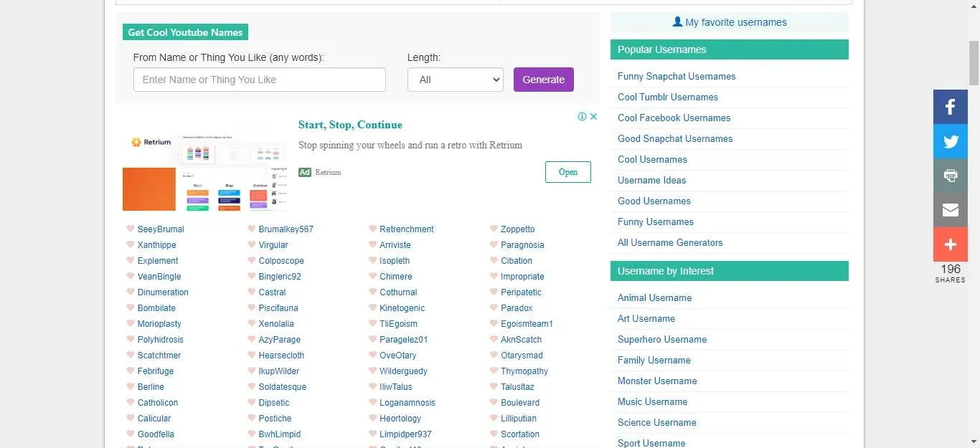This screenshot has width=980, height=448.
Task: Open the Length dropdown set to All
Action: pyautogui.click(x=456, y=80)
